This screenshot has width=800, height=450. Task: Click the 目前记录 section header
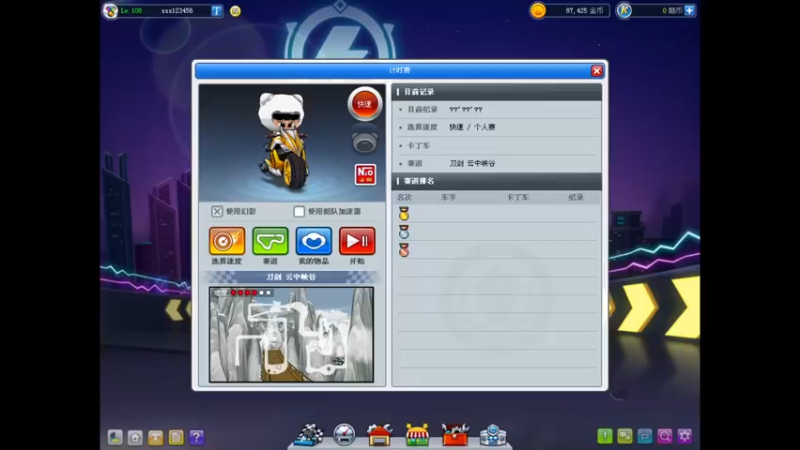497,92
